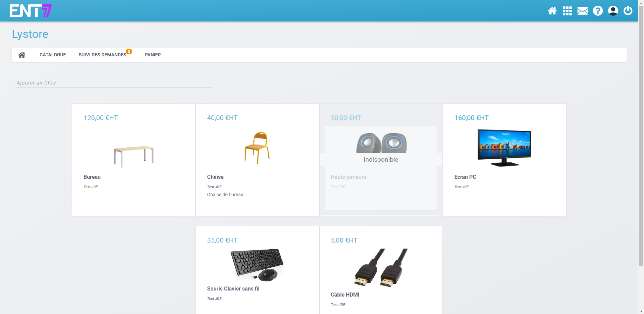644x314 pixels.
Task: Click the unavailable Hauts parleurs card
Action: 381,160
